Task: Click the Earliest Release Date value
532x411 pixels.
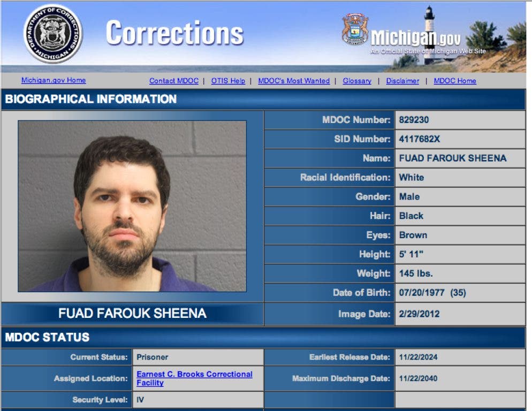Action: pos(418,357)
